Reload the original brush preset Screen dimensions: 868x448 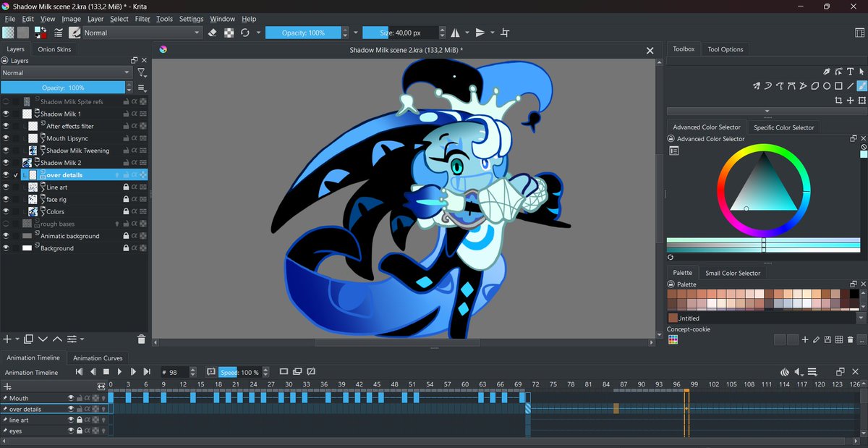[245, 33]
